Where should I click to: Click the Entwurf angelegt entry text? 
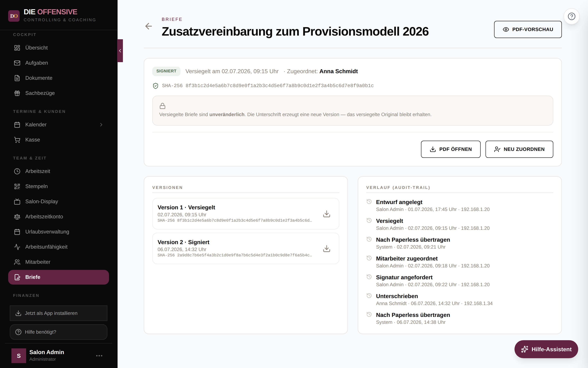[399, 202]
